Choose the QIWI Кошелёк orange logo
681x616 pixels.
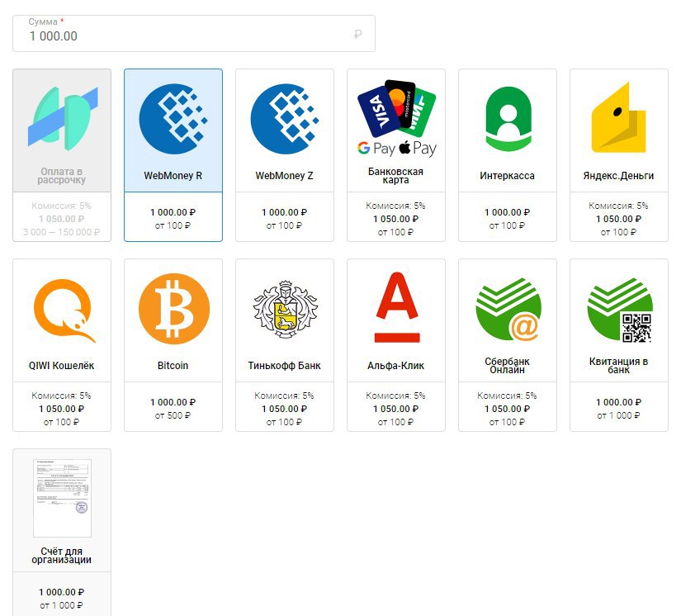[x=64, y=310]
